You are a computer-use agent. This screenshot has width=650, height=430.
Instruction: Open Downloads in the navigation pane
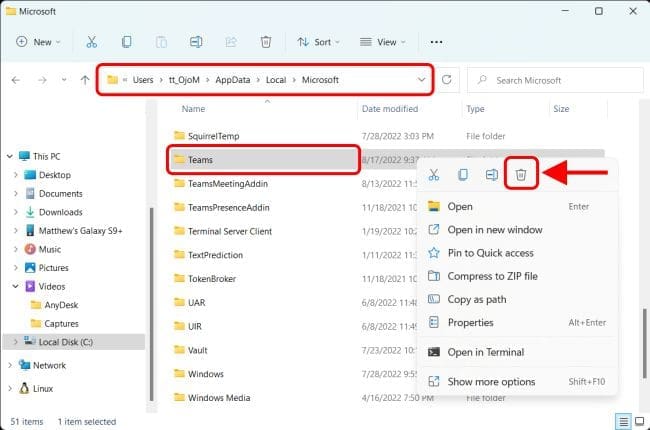(60, 212)
